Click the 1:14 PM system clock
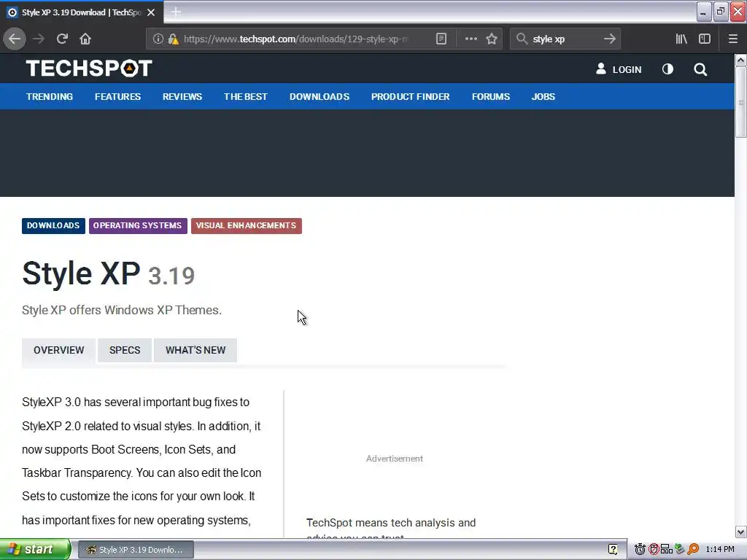747x560 pixels. click(720, 550)
